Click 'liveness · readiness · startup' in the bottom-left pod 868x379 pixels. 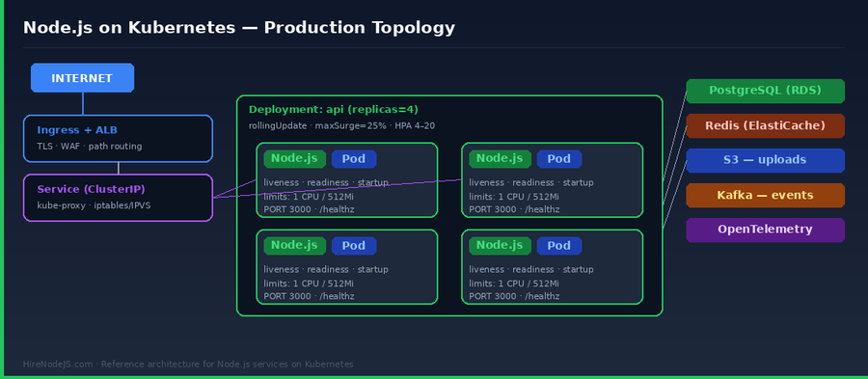(x=326, y=269)
